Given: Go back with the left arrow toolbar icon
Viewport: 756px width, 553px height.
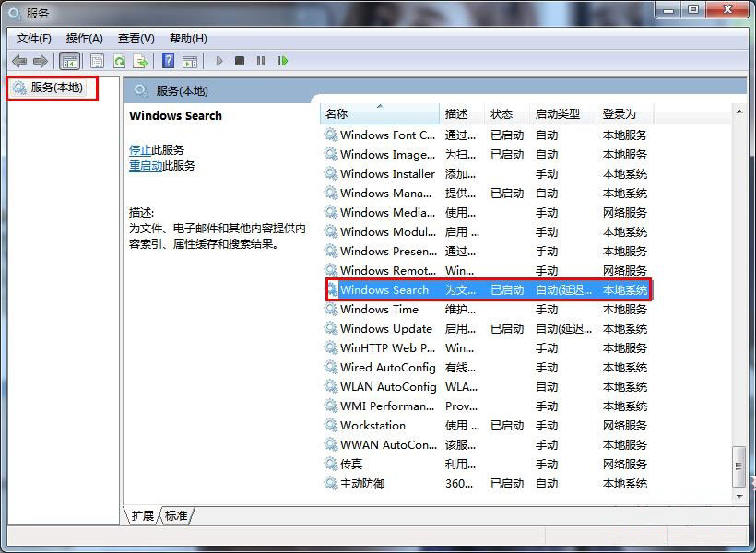Looking at the screenshot, I should point(19,61).
